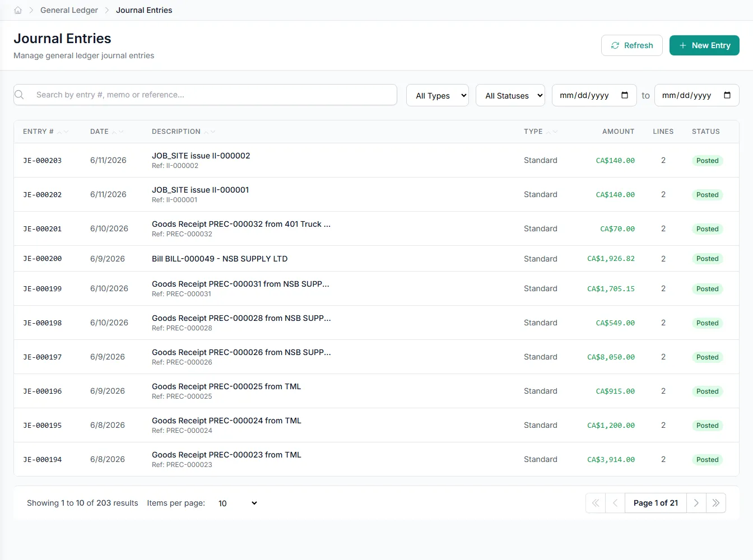Go to the home breadcrumb icon

(x=18, y=10)
